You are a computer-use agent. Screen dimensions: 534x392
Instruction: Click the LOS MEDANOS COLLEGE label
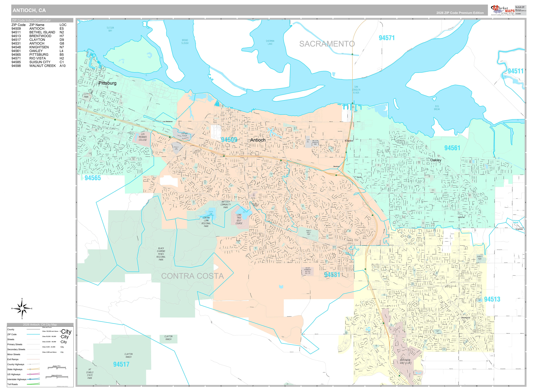click(143, 137)
